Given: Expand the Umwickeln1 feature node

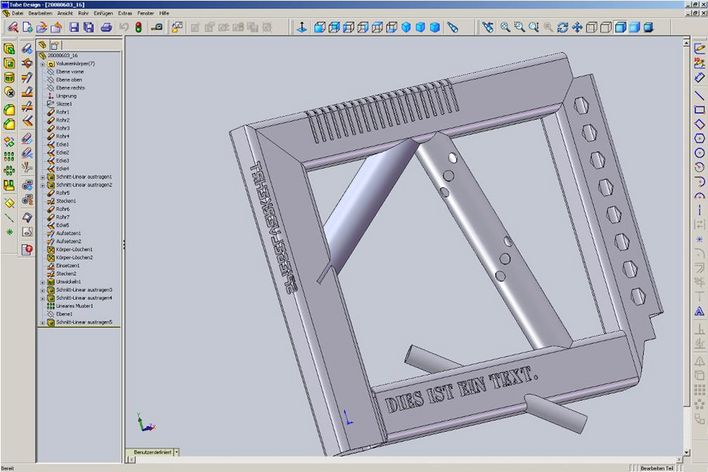Looking at the screenshot, I should point(42,282).
